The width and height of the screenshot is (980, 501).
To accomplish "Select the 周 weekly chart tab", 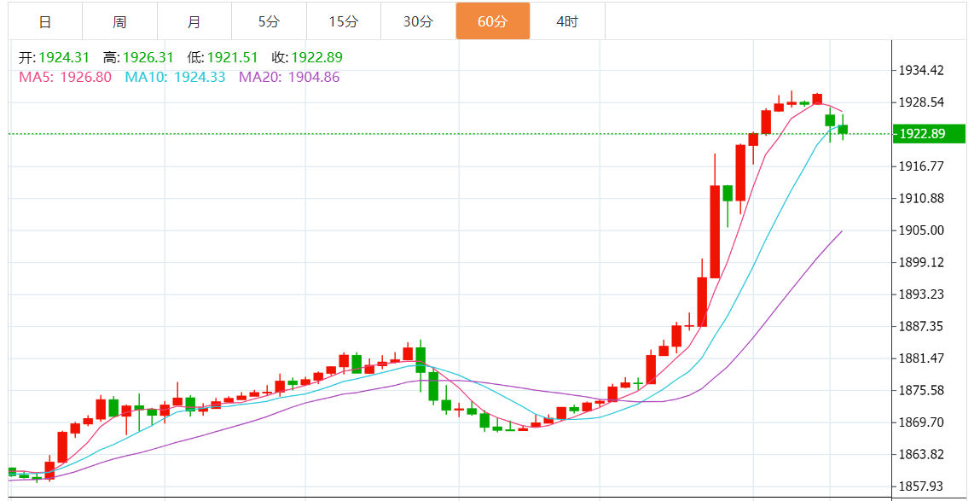I will (x=120, y=21).
